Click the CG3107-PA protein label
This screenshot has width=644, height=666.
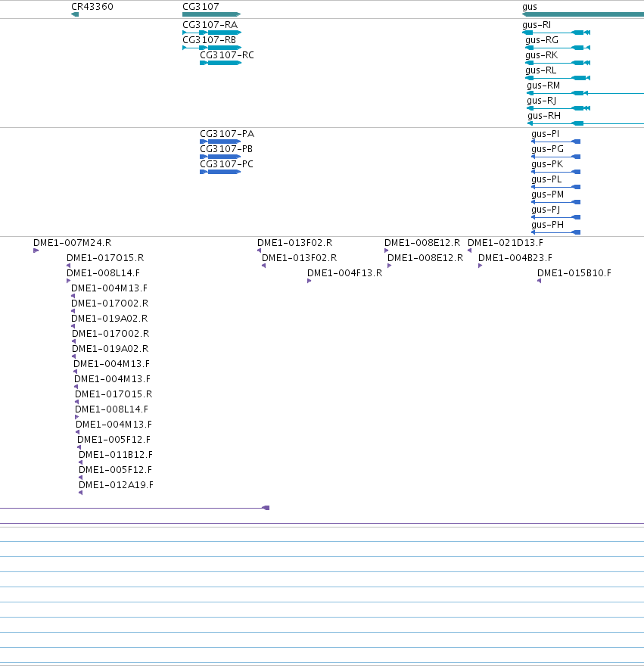227,134
